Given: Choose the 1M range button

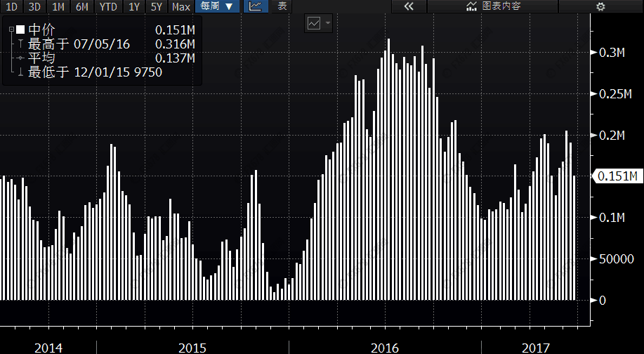Looking at the screenshot, I should pyautogui.click(x=59, y=6).
